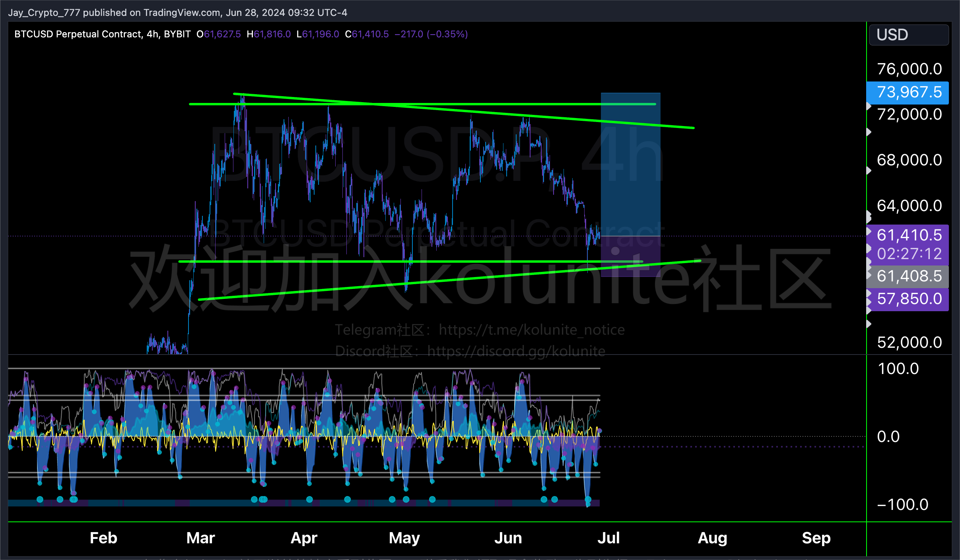The height and width of the screenshot is (560, 960).
Task: Click the 68,000.0 price axis label
Action: point(909,160)
